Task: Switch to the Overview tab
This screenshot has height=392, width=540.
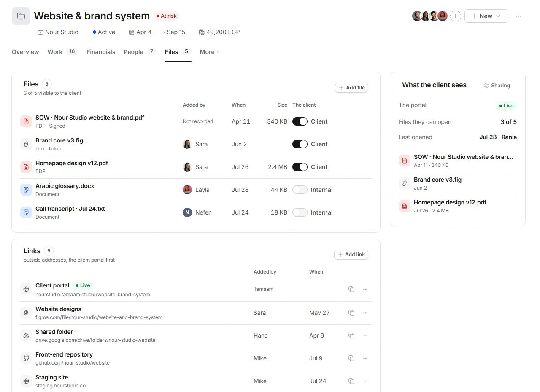Action: 25,52
